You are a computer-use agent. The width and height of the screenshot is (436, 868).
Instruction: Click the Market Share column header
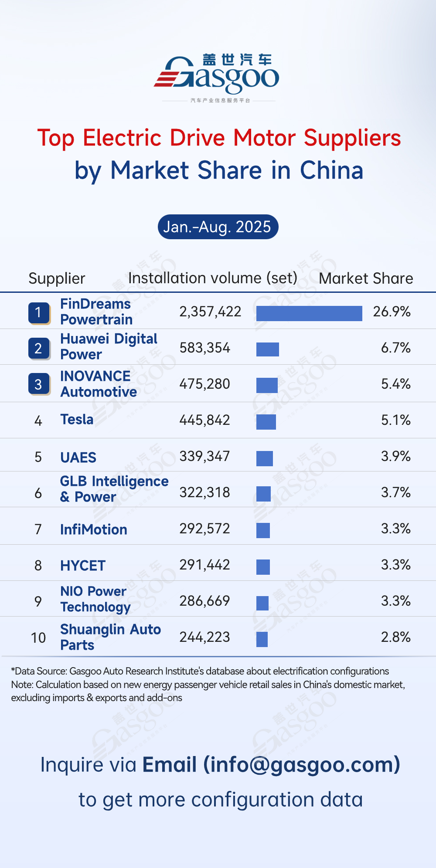pos(366,278)
